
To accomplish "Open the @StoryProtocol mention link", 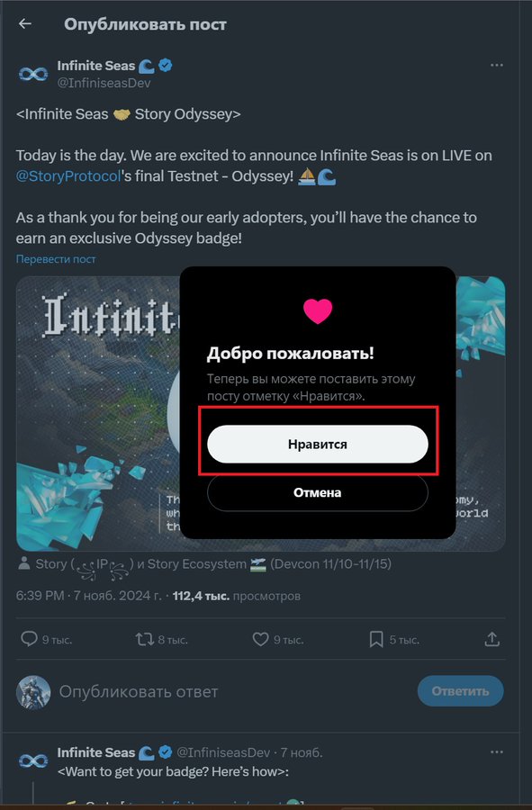I will click(68, 176).
